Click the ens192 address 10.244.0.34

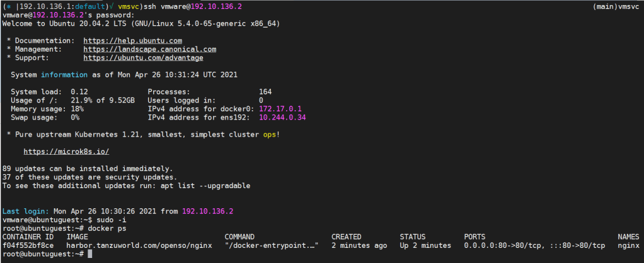282,117
